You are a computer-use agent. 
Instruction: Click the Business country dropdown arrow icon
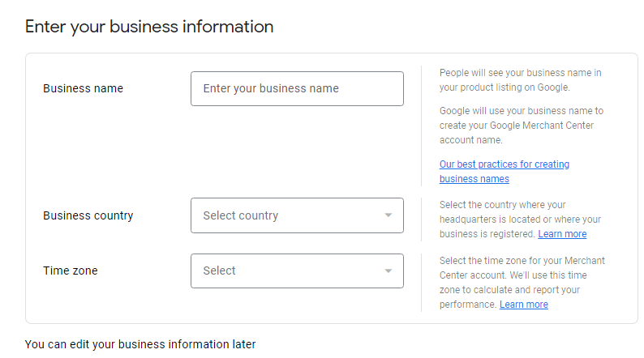click(x=388, y=215)
